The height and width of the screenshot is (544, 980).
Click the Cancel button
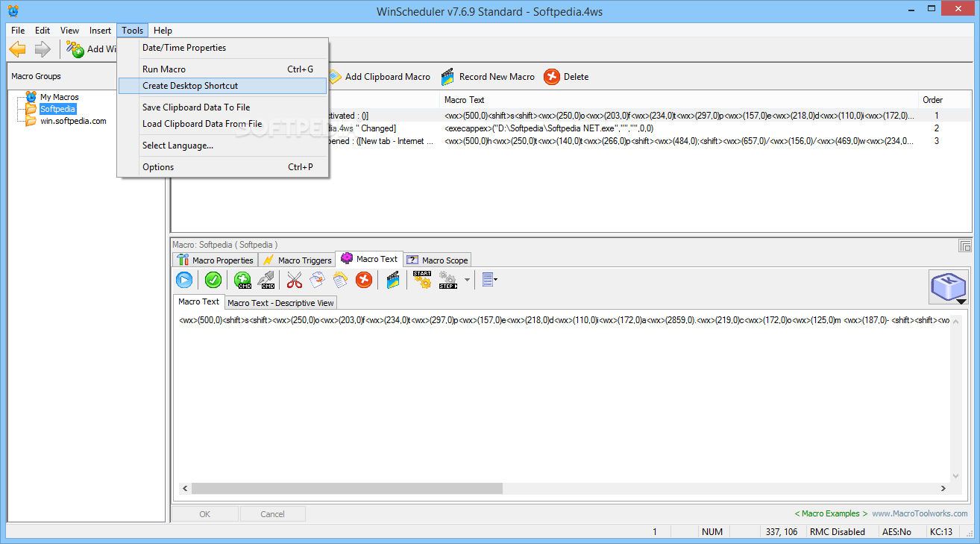tap(272, 513)
